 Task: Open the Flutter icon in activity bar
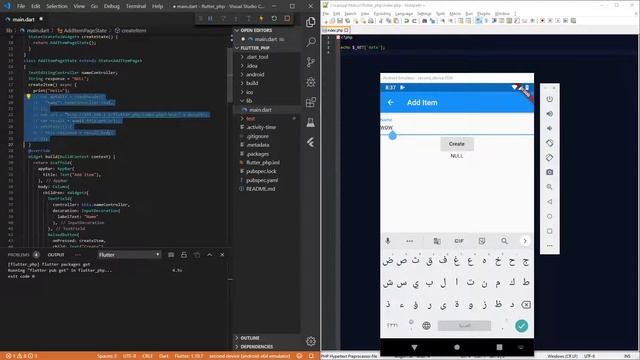pyautogui.click(x=311, y=142)
